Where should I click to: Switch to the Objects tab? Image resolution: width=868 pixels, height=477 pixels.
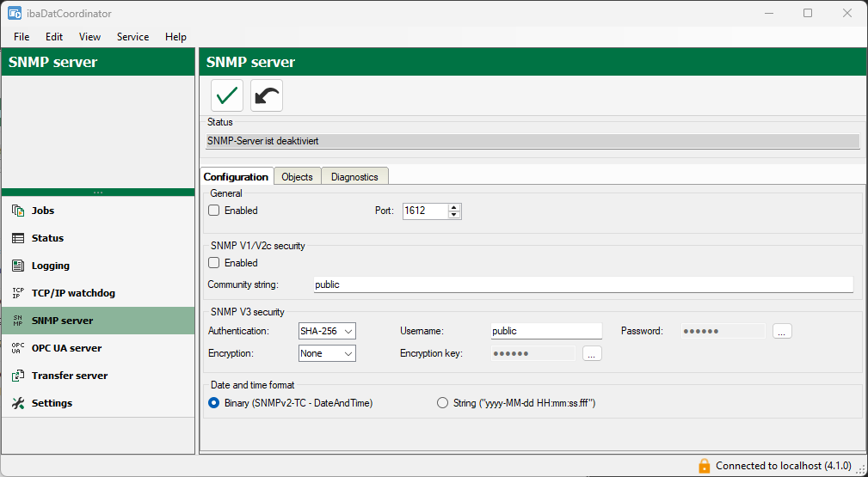pyautogui.click(x=298, y=176)
